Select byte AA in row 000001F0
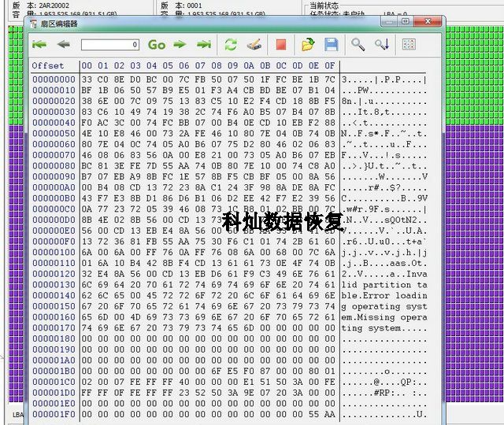504x425 pixels. click(329, 414)
